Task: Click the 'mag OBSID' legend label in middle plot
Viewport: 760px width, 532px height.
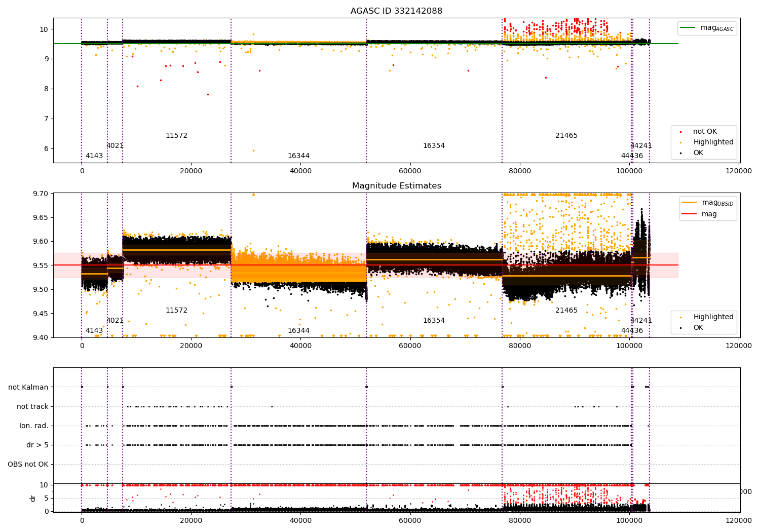Action: point(717,203)
